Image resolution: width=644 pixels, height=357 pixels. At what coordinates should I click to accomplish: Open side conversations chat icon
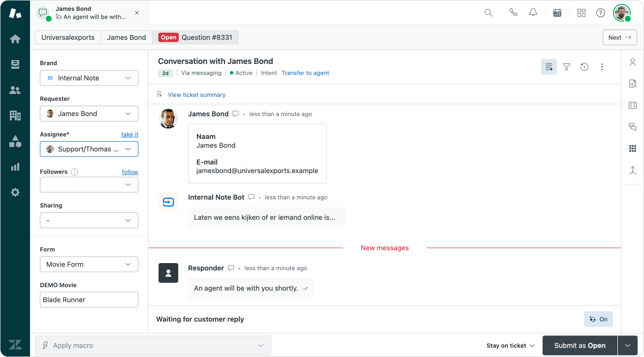click(x=633, y=127)
